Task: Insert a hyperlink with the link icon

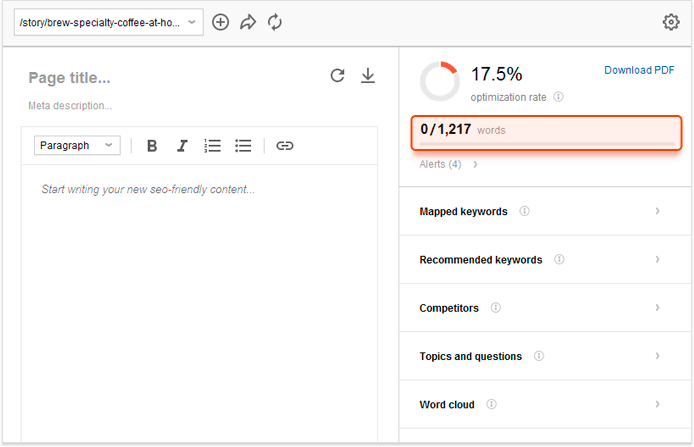Action: click(285, 146)
